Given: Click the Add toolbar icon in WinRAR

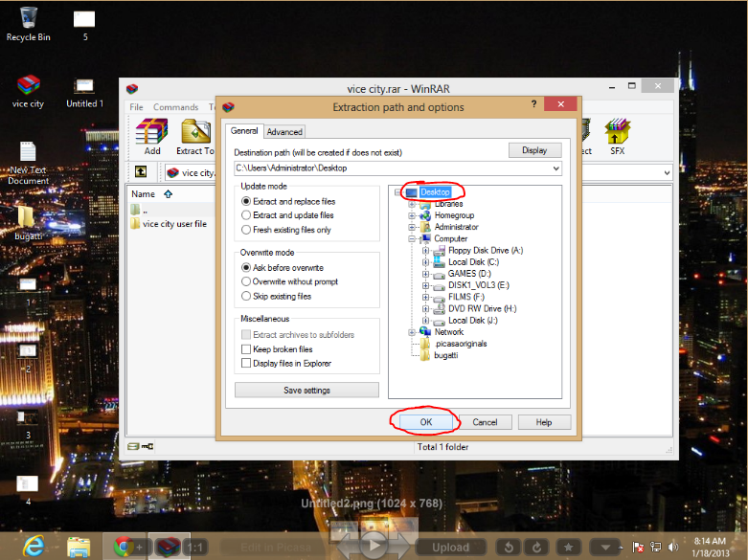Looking at the screenshot, I should [151, 137].
